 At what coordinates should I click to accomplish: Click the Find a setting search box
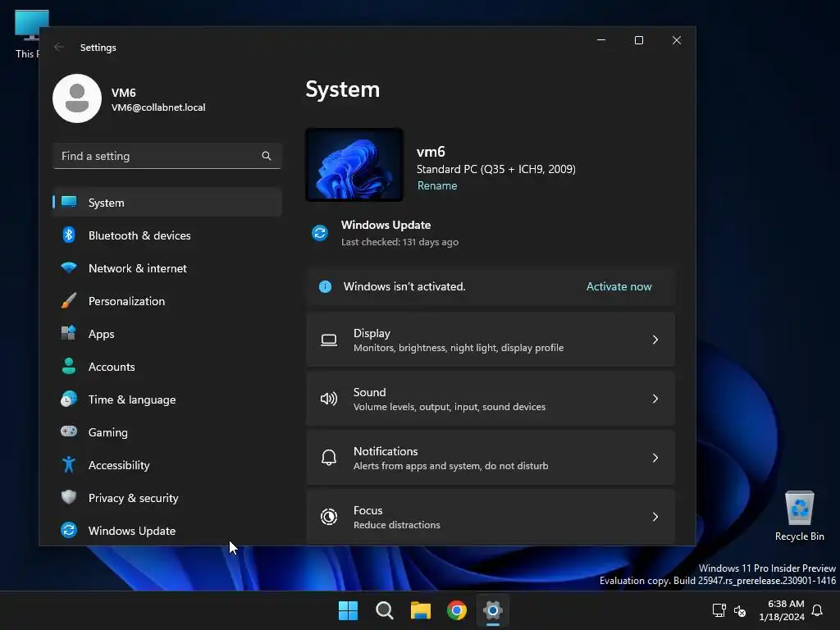click(167, 156)
